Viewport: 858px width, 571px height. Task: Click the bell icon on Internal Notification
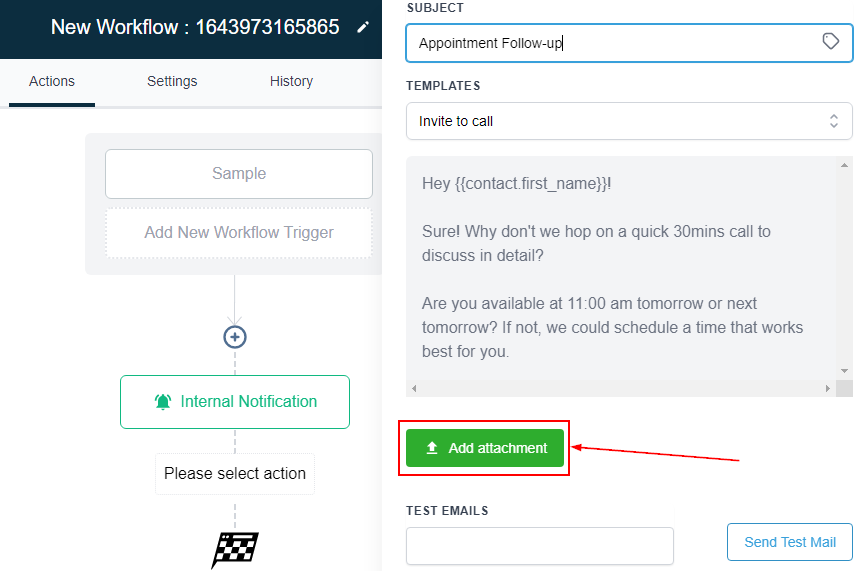[163, 402]
